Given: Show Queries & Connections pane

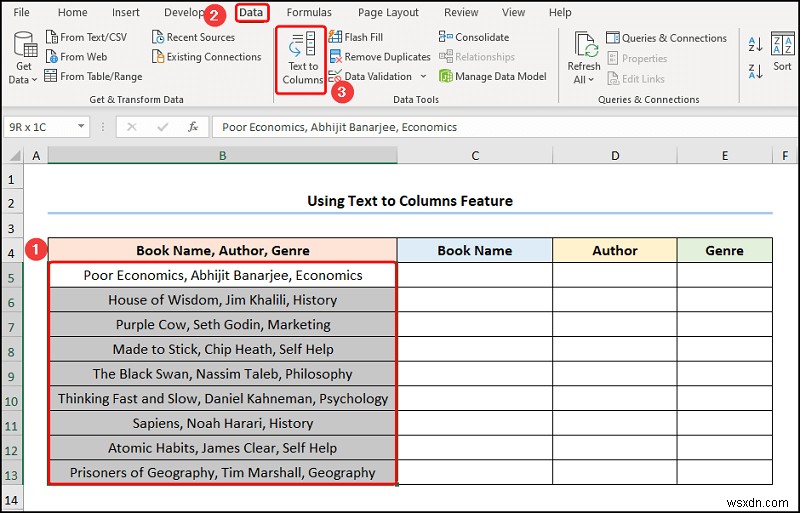Looking at the screenshot, I should coord(666,38).
